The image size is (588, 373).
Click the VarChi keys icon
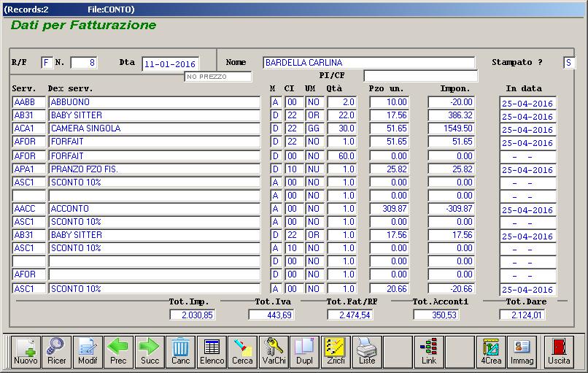click(274, 351)
